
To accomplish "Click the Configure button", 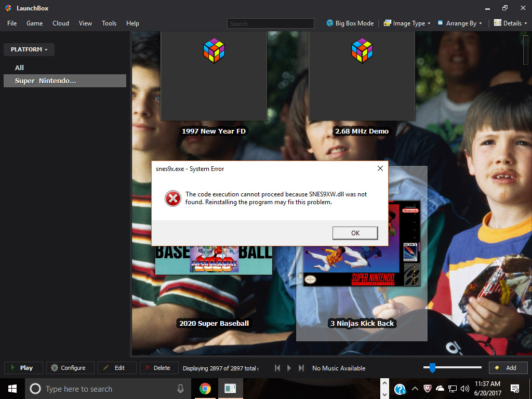I will pos(70,368).
